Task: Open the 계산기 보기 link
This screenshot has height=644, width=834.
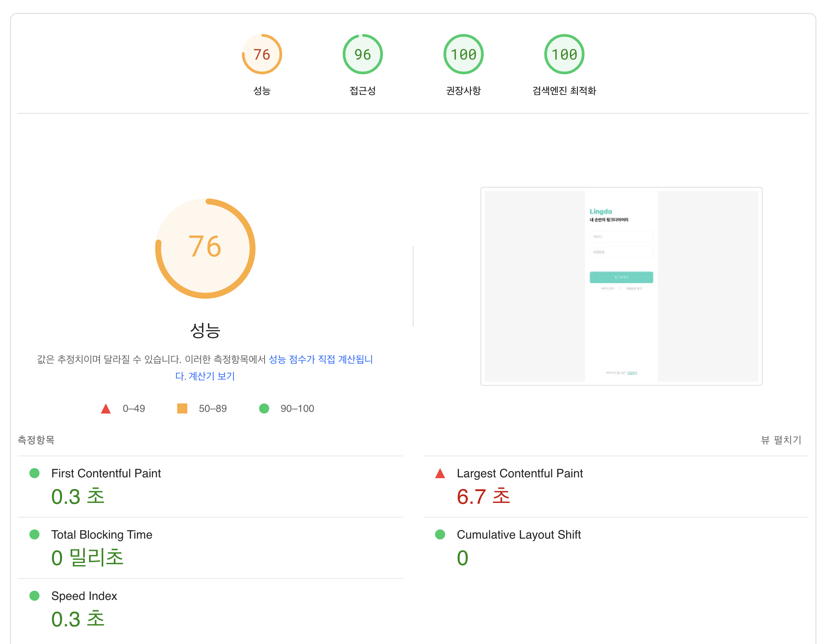Action: point(211,376)
